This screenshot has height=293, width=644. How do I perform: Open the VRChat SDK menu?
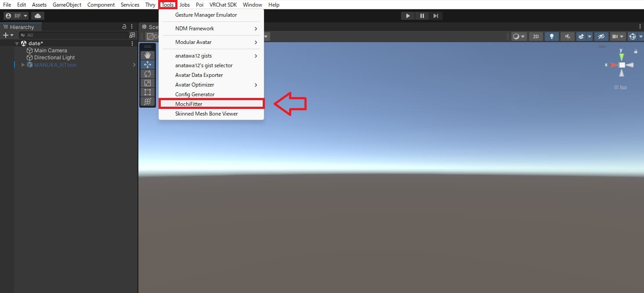pyautogui.click(x=223, y=5)
